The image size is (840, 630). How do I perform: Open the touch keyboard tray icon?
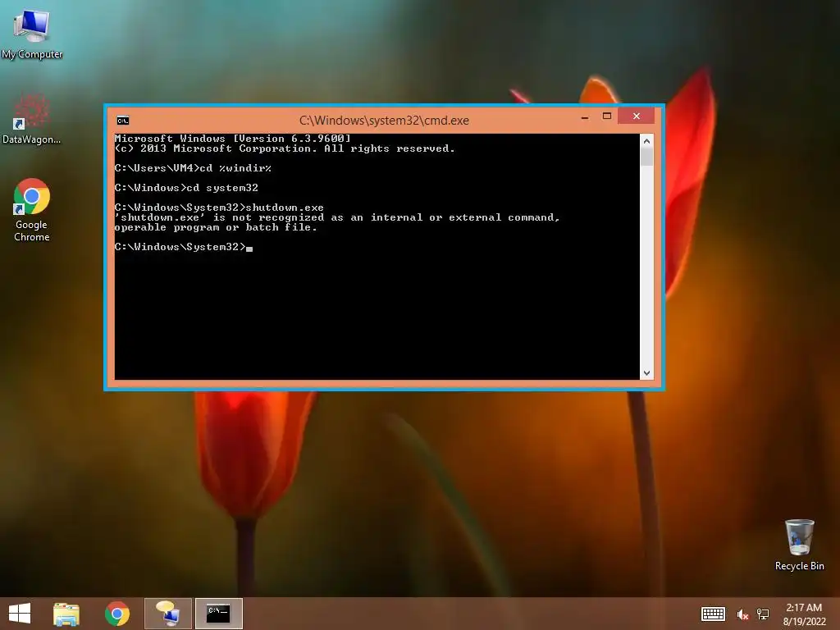coord(713,614)
